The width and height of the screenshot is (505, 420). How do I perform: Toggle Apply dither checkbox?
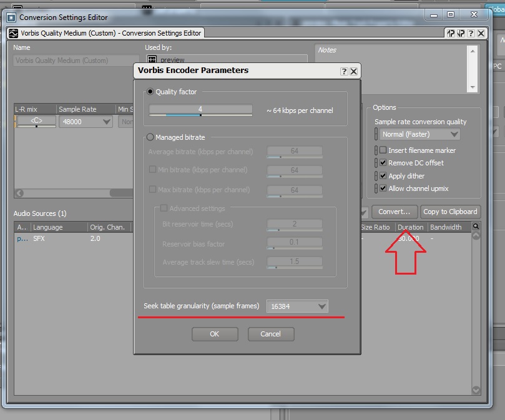tap(383, 175)
